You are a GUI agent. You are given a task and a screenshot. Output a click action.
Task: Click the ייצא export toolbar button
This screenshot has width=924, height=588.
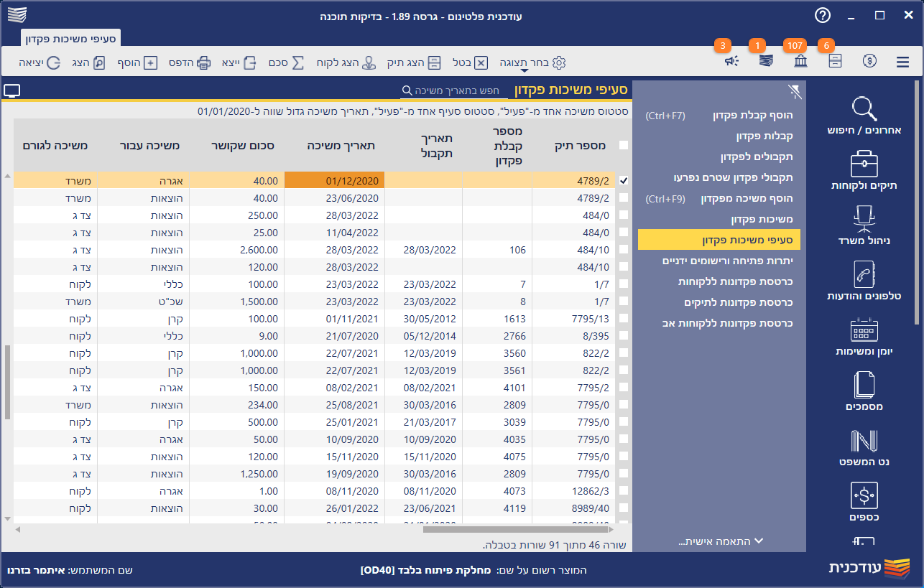click(239, 62)
